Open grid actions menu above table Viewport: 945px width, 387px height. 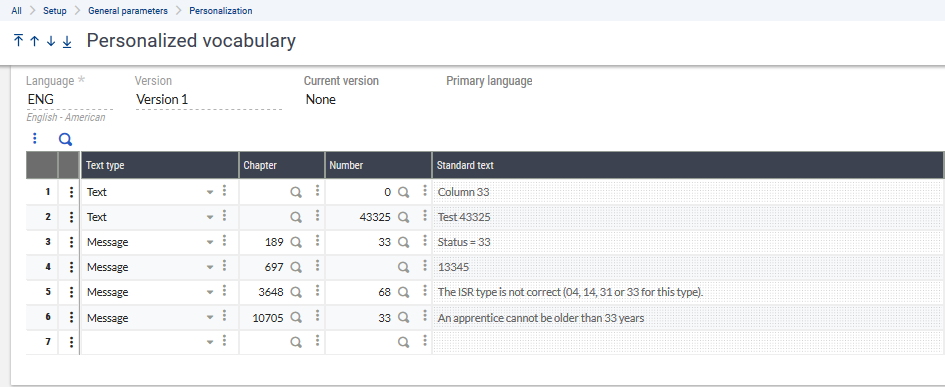(x=34, y=139)
